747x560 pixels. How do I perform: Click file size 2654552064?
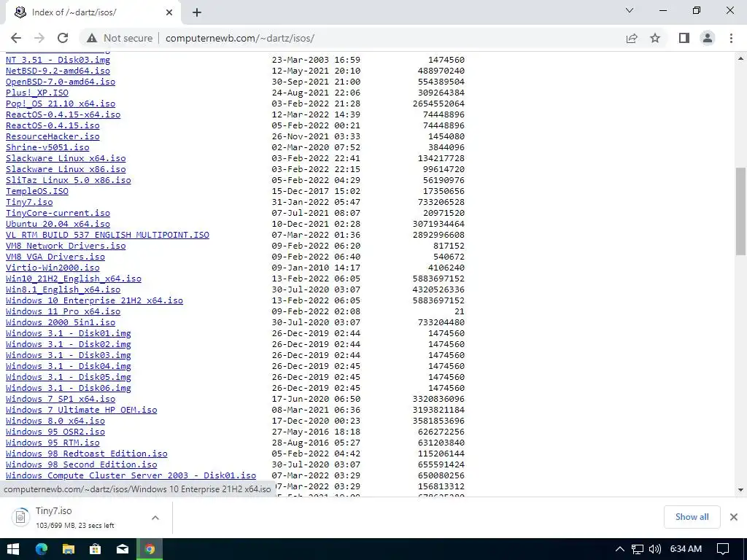(438, 104)
